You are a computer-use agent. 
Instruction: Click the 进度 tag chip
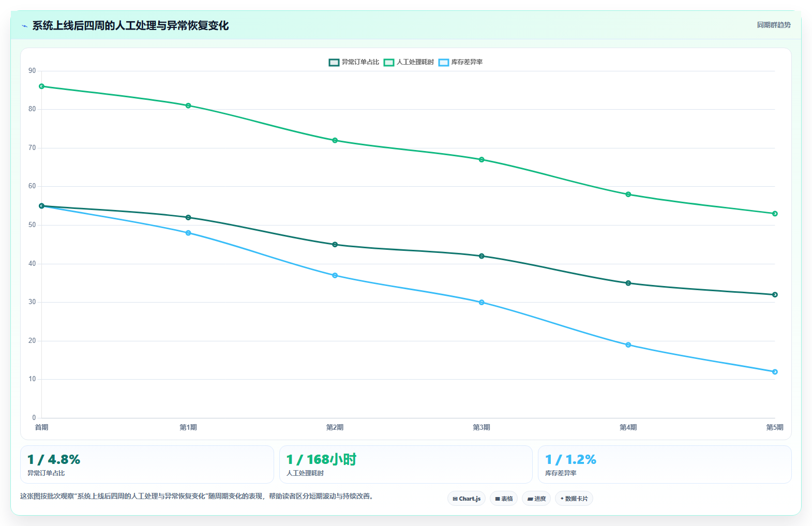(536, 499)
